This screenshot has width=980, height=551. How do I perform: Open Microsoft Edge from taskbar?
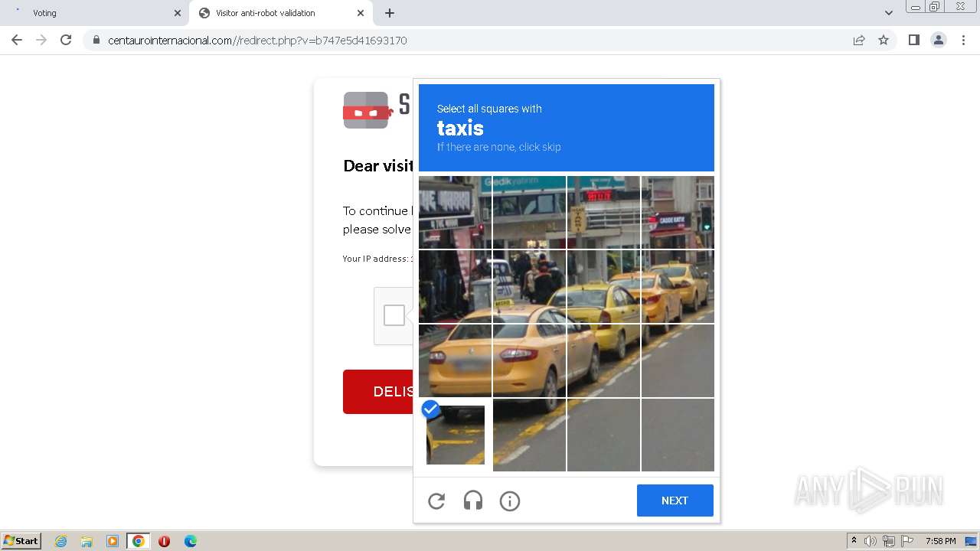(191, 541)
